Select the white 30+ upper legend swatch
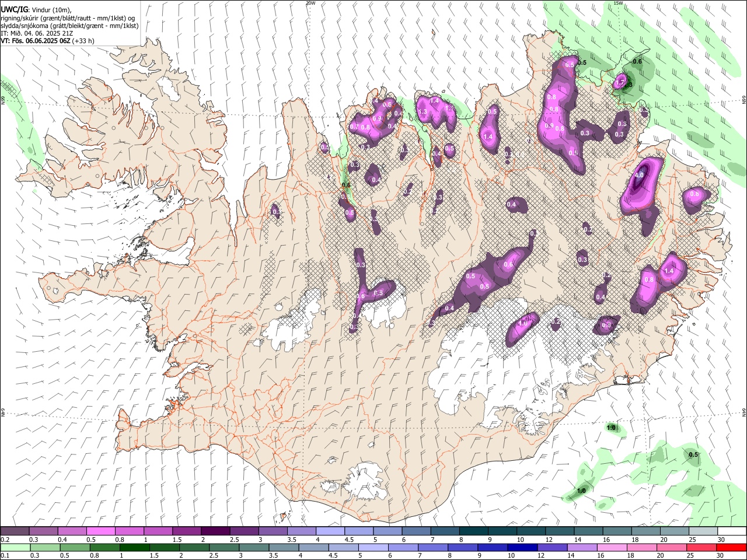This screenshot has height=560, width=747. click(x=732, y=531)
